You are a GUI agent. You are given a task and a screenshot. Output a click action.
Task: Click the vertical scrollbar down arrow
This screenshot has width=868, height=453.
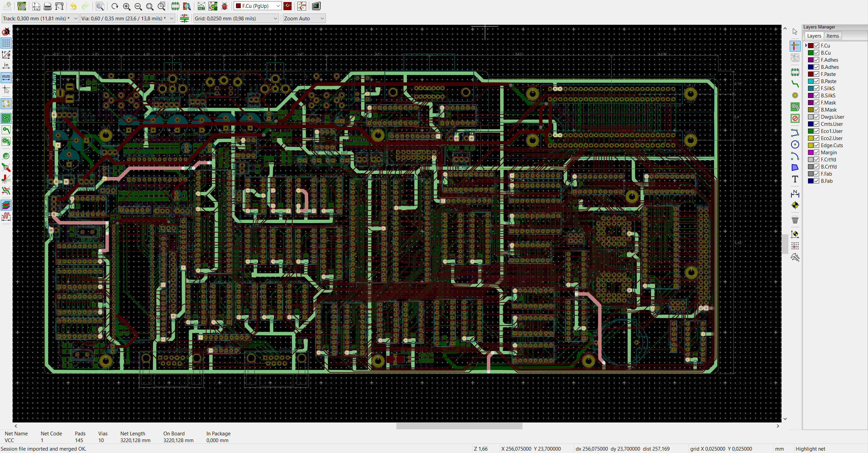785,419
